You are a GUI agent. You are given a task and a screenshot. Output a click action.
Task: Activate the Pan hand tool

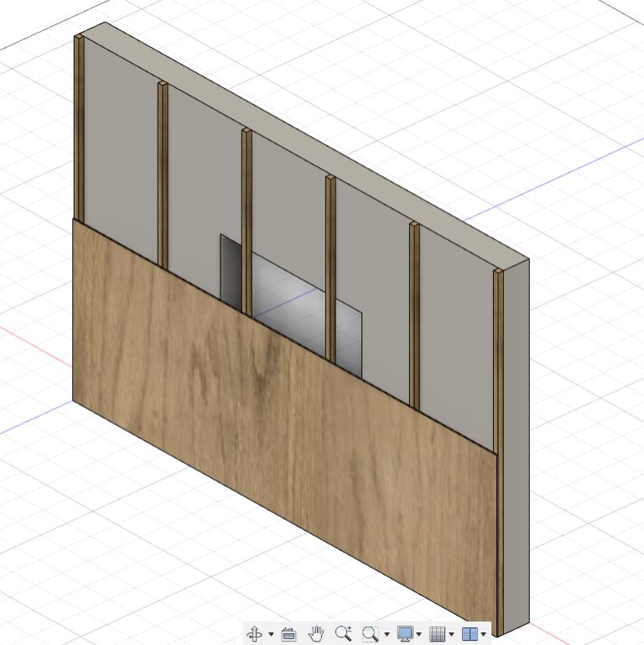click(316, 634)
